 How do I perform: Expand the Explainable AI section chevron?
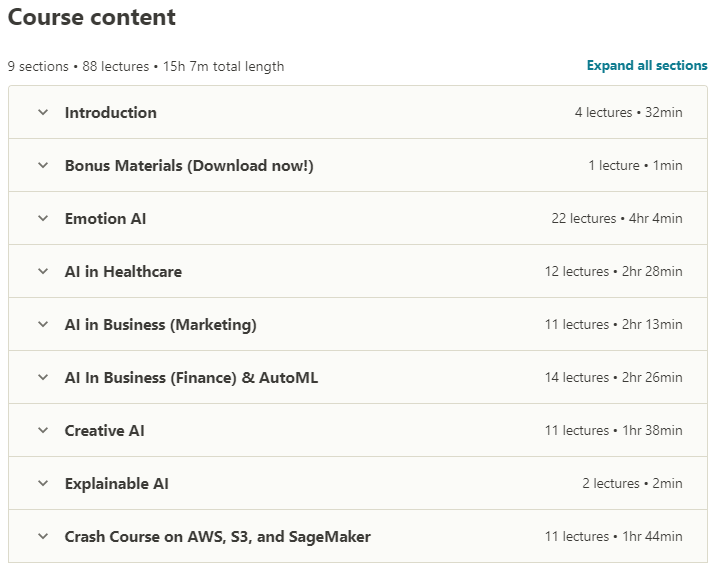tap(43, 483)
